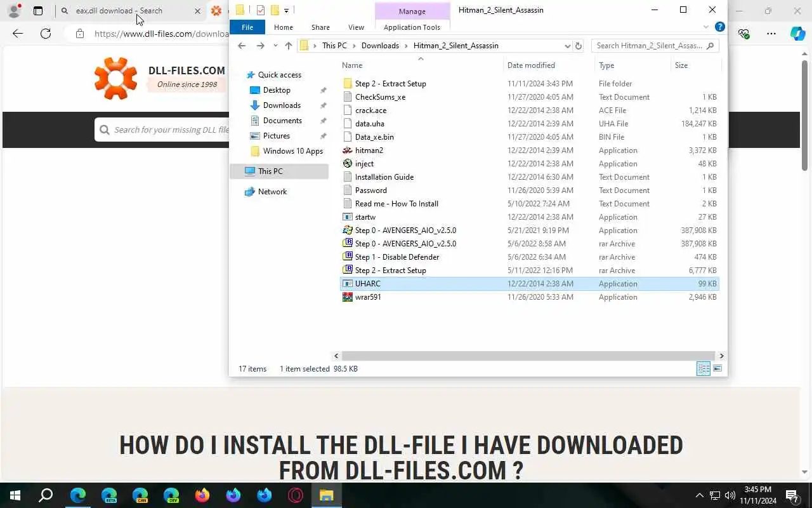Click the Properties quick access toolbar icon

tap(261, 10)
